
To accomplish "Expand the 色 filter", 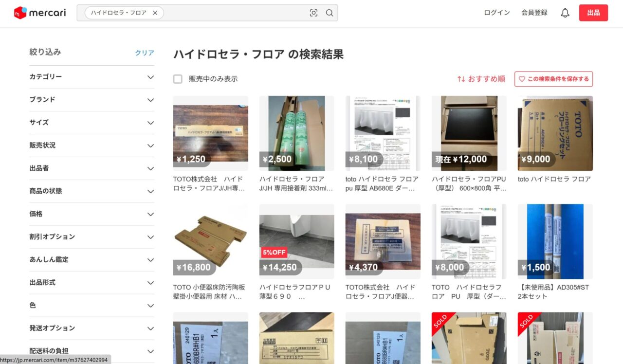I will point(92,306).
